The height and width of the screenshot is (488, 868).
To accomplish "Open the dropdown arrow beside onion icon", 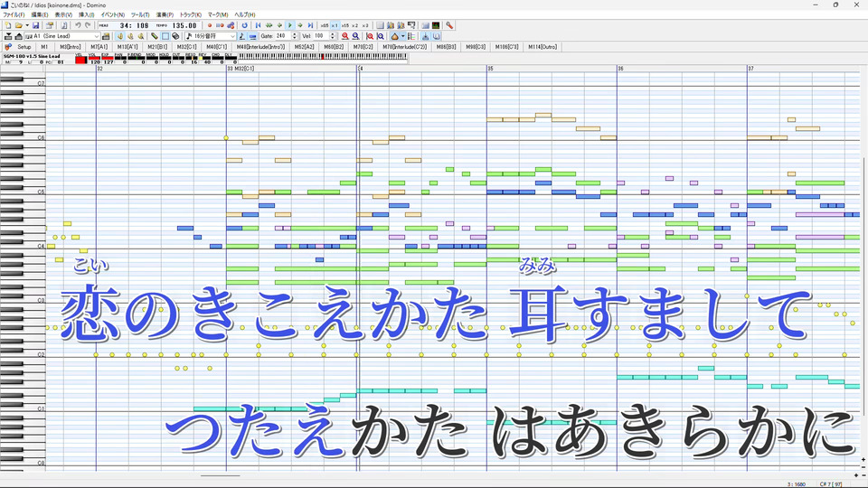I will [x=402, y=36].
